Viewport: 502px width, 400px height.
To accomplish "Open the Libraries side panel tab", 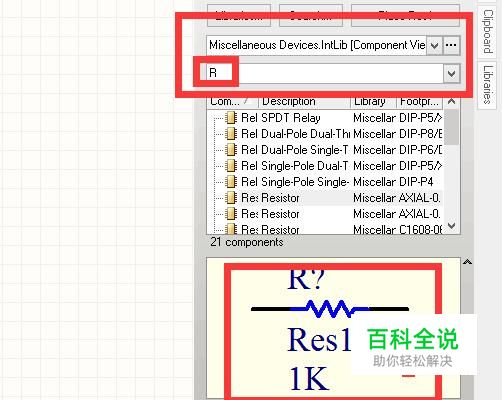I will click(488, 85).
